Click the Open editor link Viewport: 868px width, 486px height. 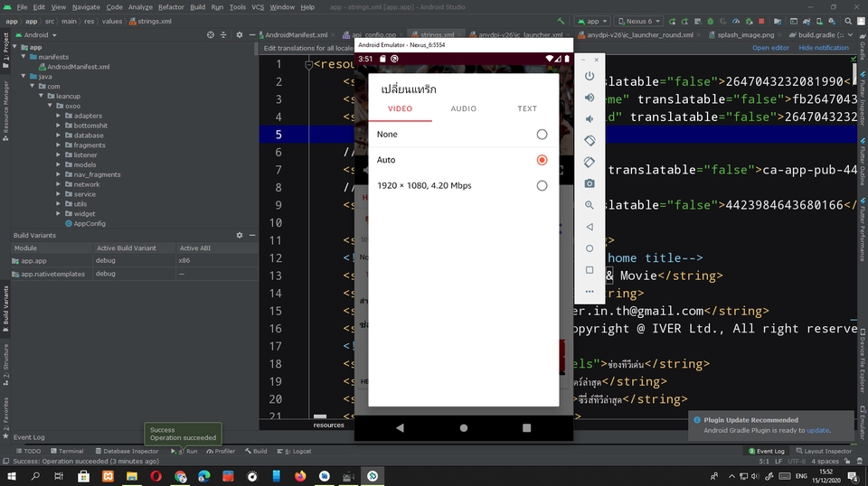[x=770, y=48]
